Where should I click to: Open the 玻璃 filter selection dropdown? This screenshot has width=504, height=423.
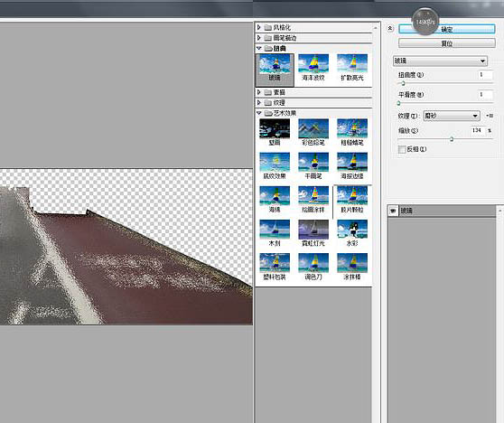click(440, 61)
